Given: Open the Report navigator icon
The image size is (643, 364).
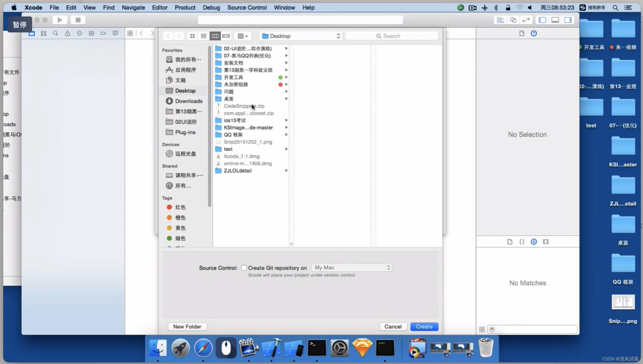Looking at the screenshot, I should (x=115, y=33).
